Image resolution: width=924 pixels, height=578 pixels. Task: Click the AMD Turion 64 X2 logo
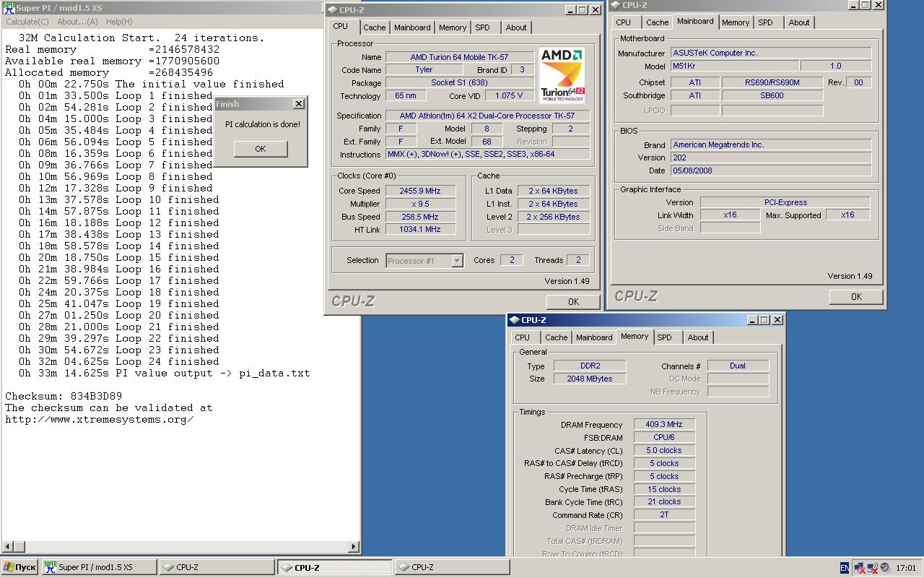pos(562,75)
